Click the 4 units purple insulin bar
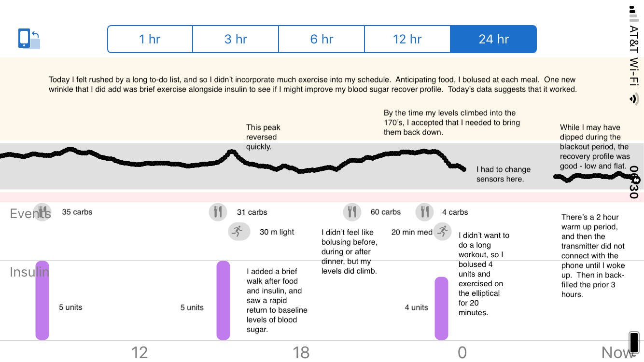Image resolution: width=644 pixels, height=362 pixels. pos(442,307)
